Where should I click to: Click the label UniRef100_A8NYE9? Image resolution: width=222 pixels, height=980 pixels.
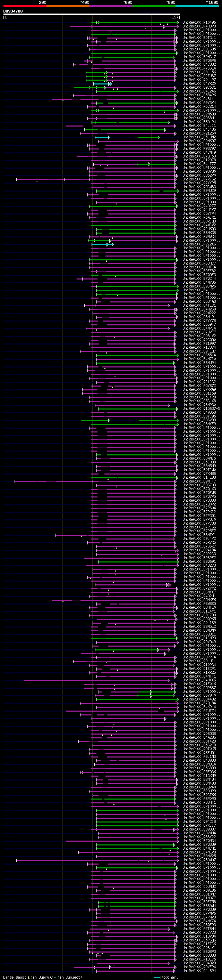(x=199, y=424)
